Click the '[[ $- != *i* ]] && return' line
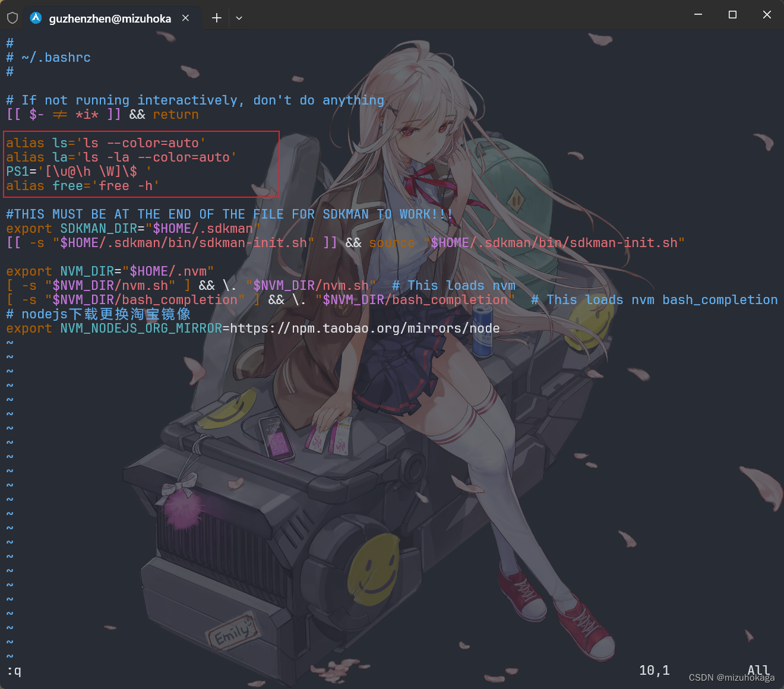Screen dimensions: 784x689 coord(102,115)
